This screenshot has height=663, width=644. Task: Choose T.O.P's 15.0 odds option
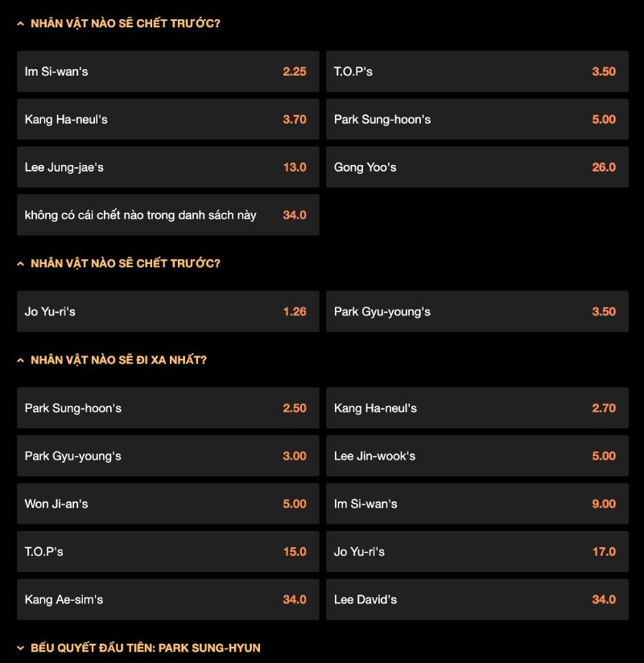coord(167,551)
